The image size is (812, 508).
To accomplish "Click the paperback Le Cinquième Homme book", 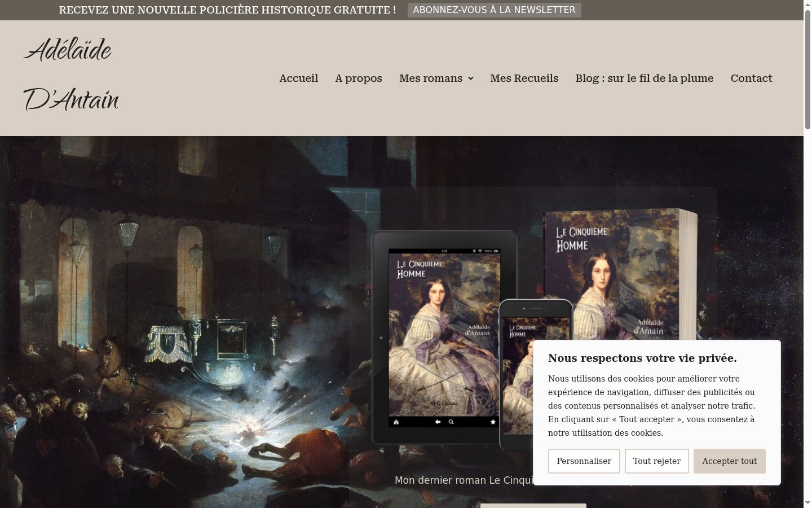I will coord(620,274).
